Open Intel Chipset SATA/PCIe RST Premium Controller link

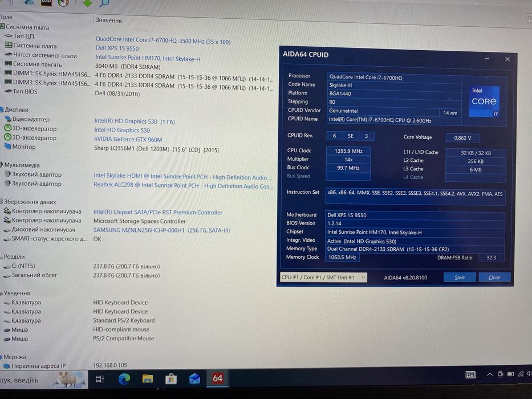[x=158, y=212]
